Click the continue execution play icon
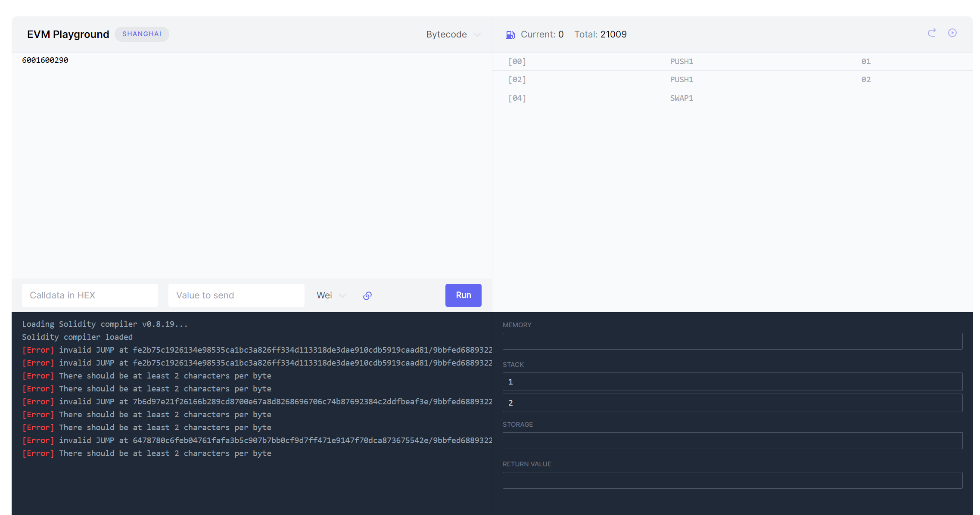980x515 pixels. [x=952, y=33]
